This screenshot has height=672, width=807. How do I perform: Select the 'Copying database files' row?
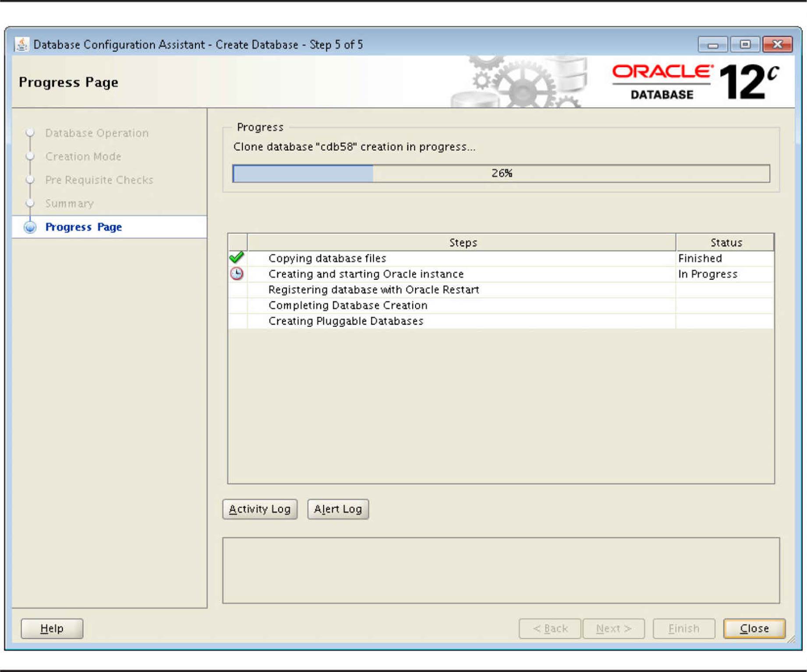(x=501, y=258)
